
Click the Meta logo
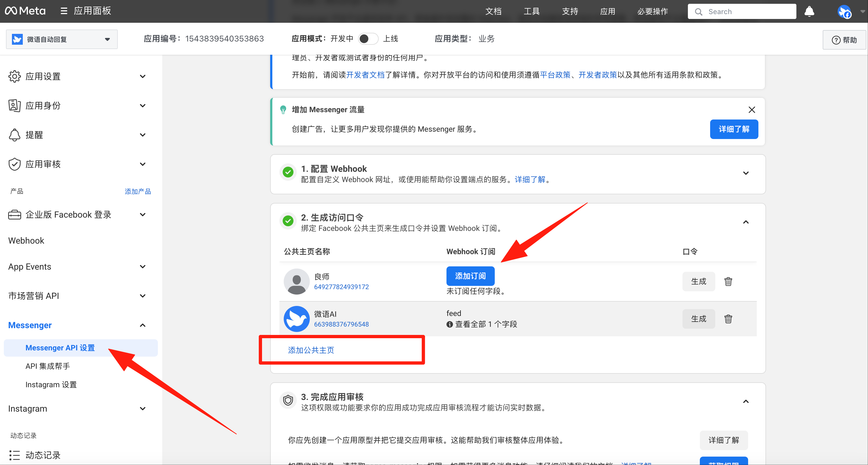[x=25, y=11]
